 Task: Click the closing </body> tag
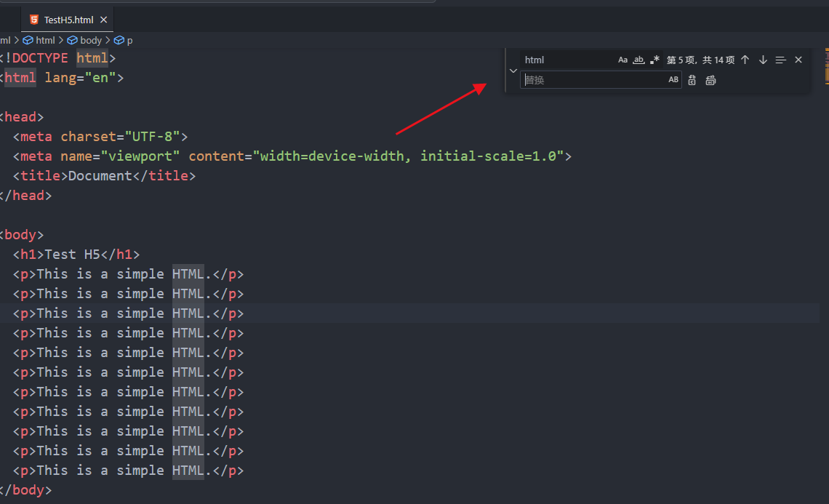point(25,489)
